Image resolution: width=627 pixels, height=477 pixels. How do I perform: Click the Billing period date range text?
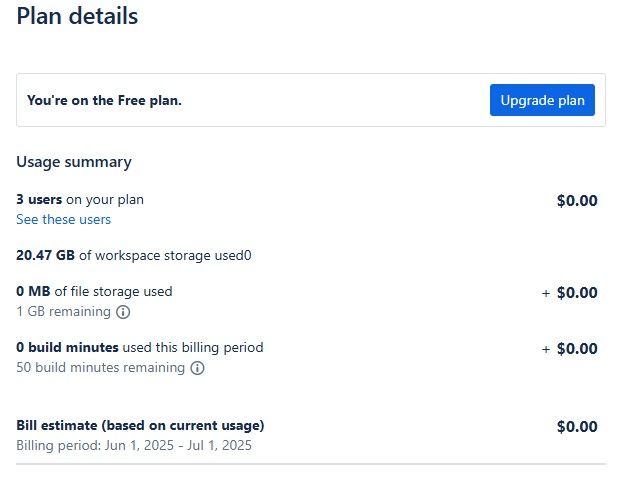coord(134,445)
